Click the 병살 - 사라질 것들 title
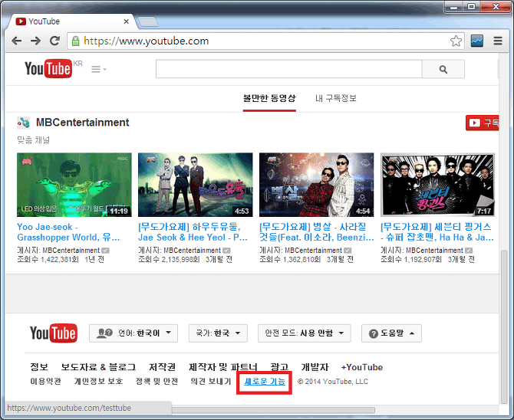This screenshot has height=420, width=514. point(316,232)
